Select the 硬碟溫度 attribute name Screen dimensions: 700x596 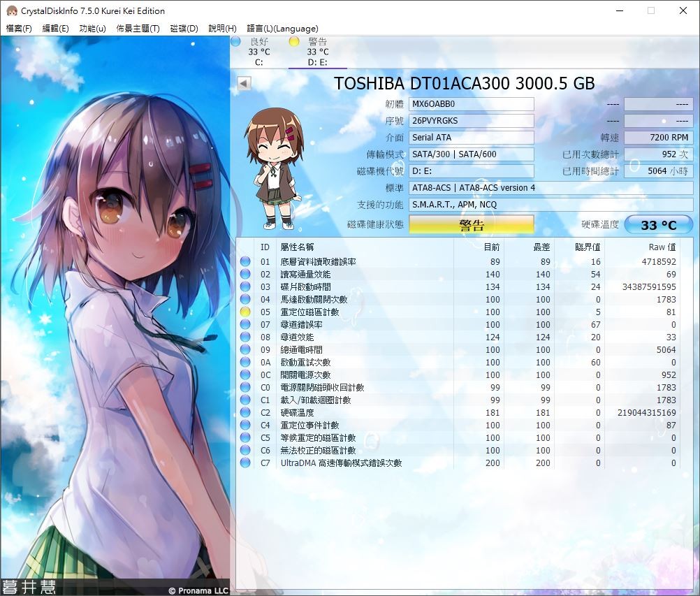click(297, 412)
